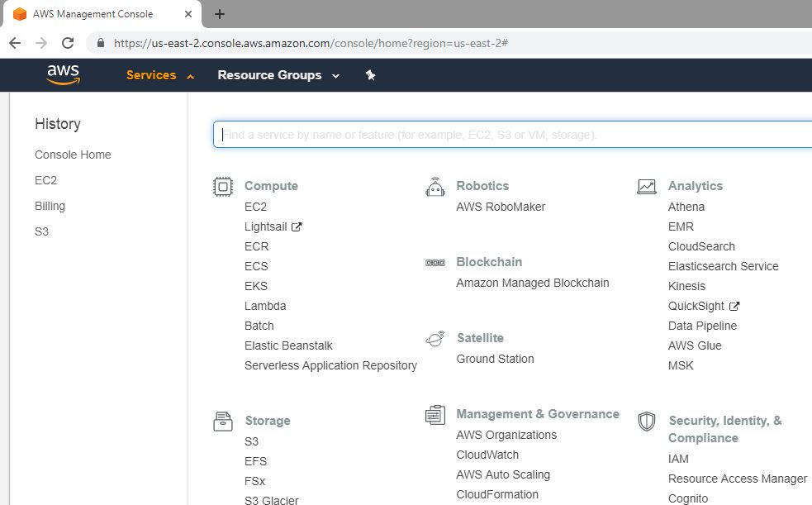Open Serverless Application Repository

[x=330, y=365]
